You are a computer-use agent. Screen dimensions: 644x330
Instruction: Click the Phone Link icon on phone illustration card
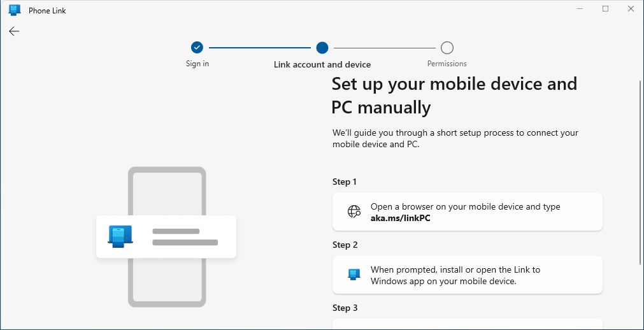(x=120, y=237)
